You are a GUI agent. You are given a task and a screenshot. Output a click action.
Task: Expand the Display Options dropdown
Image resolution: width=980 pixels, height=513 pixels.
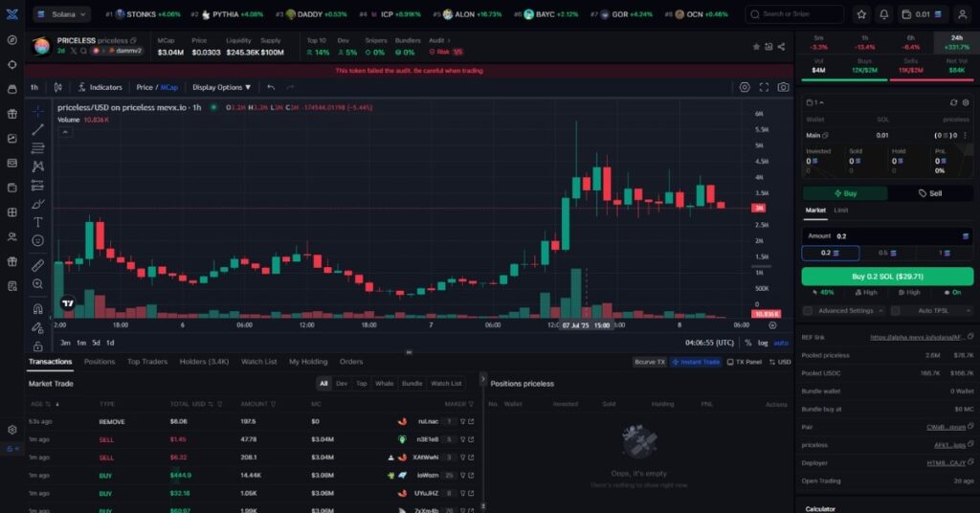click(x=221, y=87)
